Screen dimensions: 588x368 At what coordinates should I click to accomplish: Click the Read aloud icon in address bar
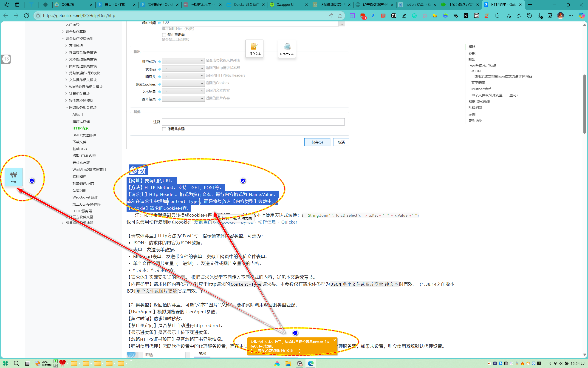[x=331, y=16]
